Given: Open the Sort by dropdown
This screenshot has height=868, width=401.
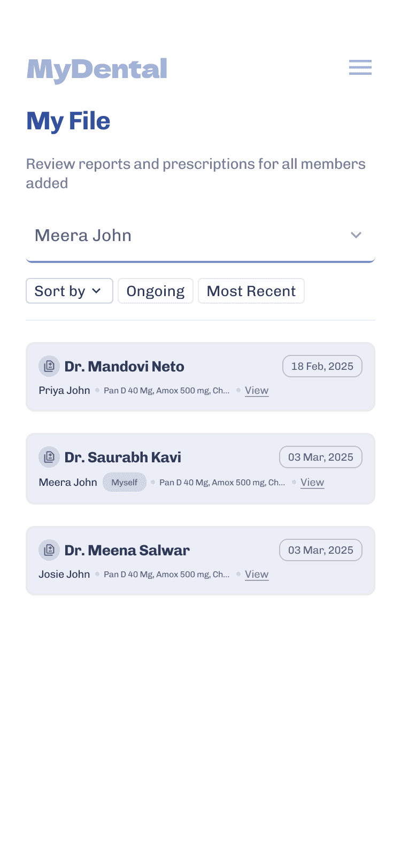Looking at the screenshot, I should coord(69,291).
